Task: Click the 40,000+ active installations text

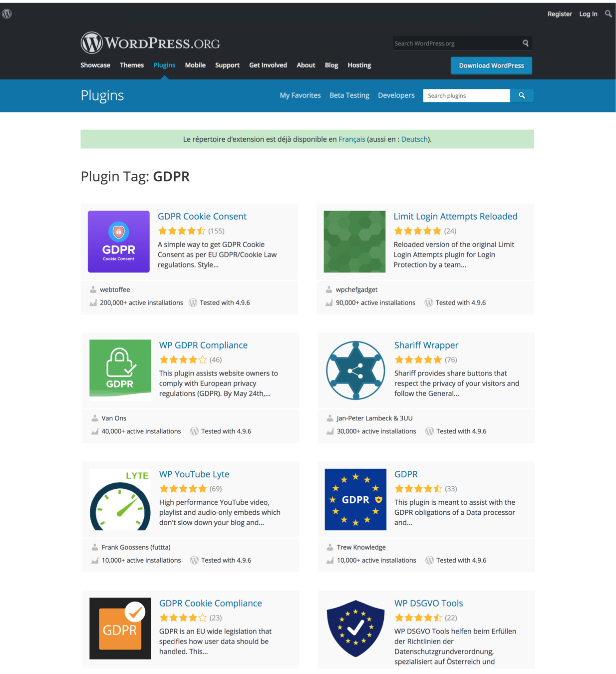Action: [141, 431]
